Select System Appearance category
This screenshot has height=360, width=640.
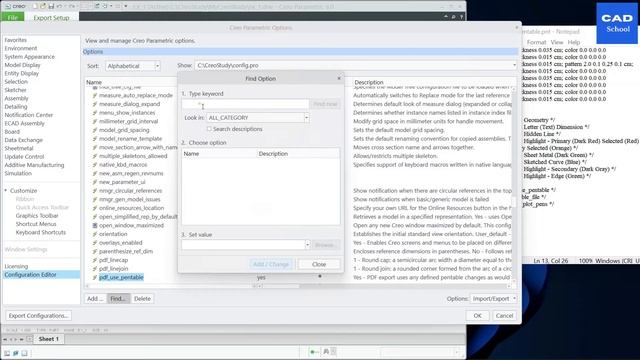click(x=29, y=57)
